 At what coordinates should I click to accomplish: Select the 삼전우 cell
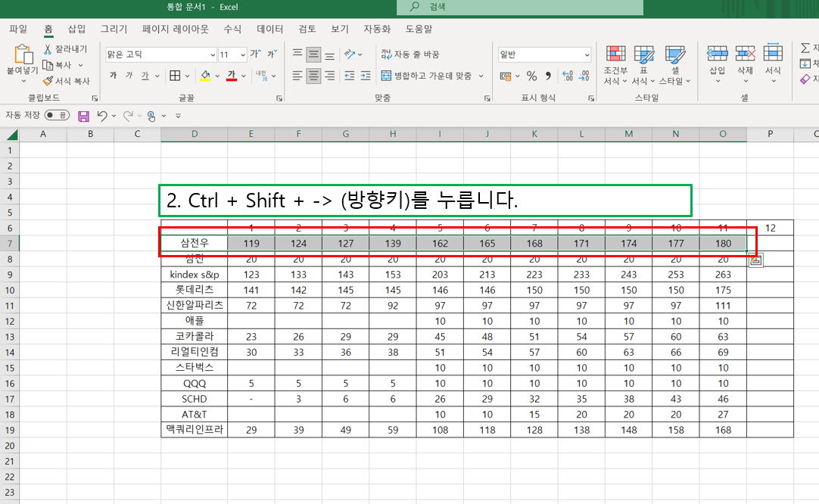click(x=195, y=244)
